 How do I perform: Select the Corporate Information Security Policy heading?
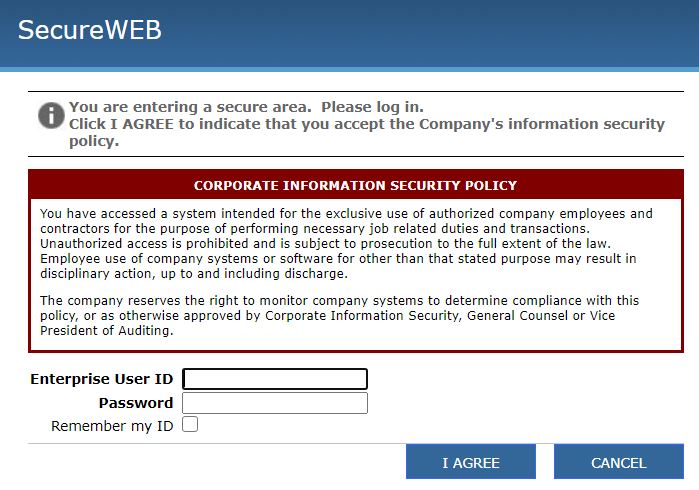(355, 185)
